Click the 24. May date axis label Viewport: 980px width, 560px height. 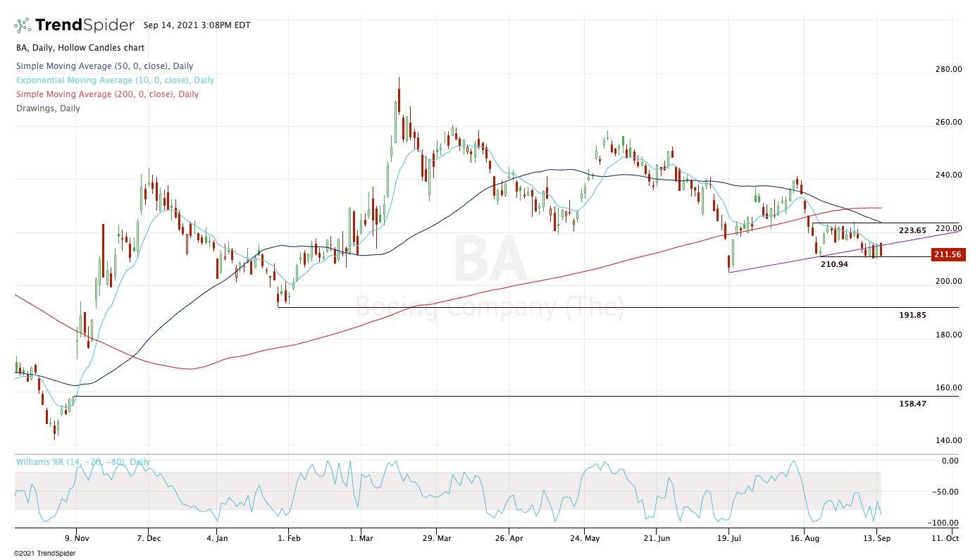583,537
